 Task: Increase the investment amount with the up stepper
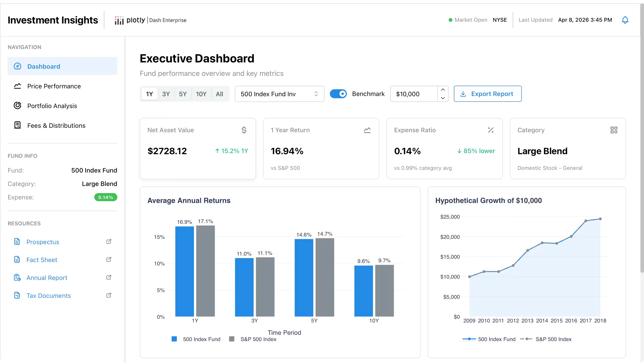(x=443, y=90)
